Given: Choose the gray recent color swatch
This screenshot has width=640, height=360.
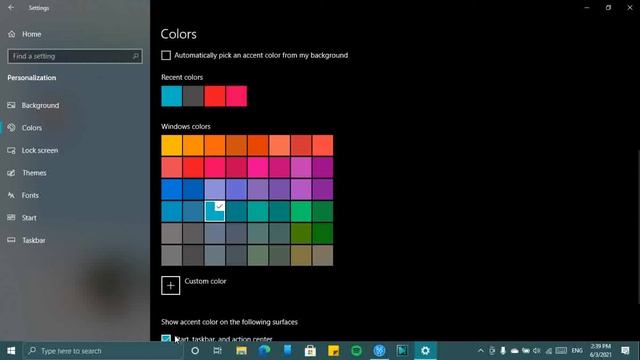Looking at the screenshot, I should pyautogui.click(x=193, y=96).
